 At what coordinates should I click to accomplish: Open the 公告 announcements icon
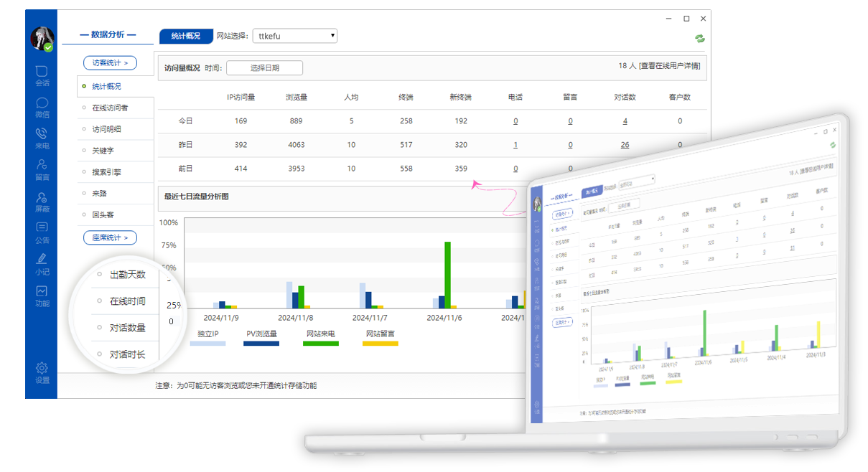tap(42, 232)
